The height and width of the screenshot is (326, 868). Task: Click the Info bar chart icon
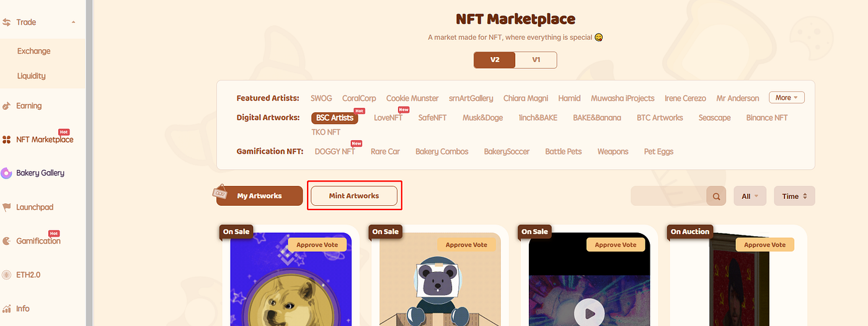(x=7, y=309)
